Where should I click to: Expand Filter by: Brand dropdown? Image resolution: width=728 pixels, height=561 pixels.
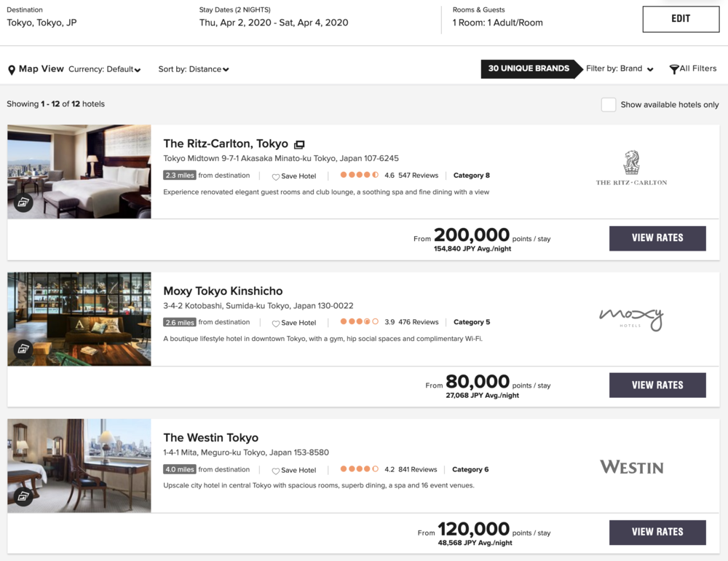[620, 68]
